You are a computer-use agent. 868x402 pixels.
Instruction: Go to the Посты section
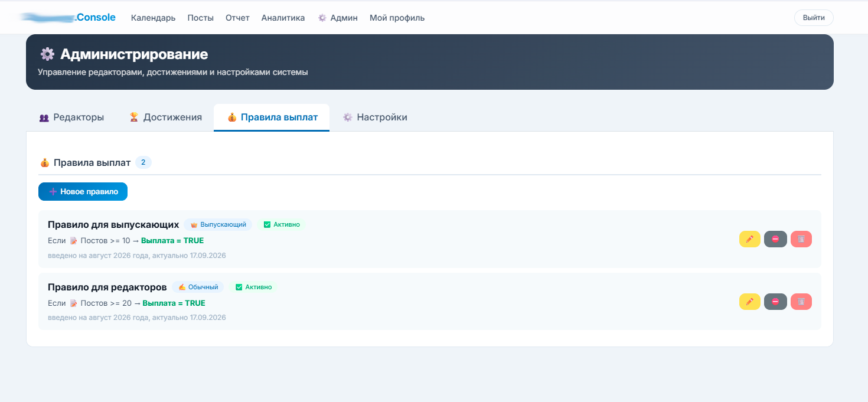pyautogui.click(x=201, y=18)
